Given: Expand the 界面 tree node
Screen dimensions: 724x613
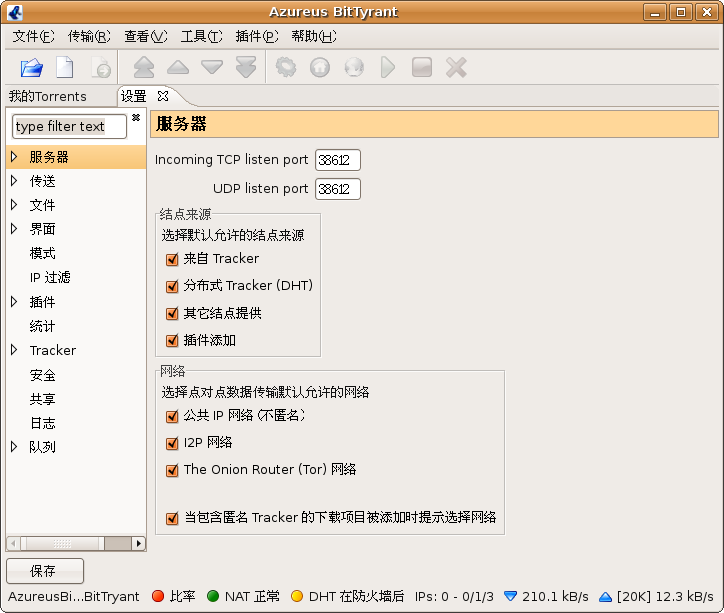Looking at the screenshot, I should (14, 229).
